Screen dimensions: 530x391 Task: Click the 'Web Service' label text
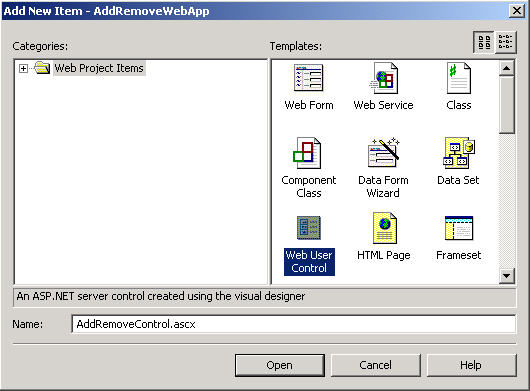coord(384,105)
